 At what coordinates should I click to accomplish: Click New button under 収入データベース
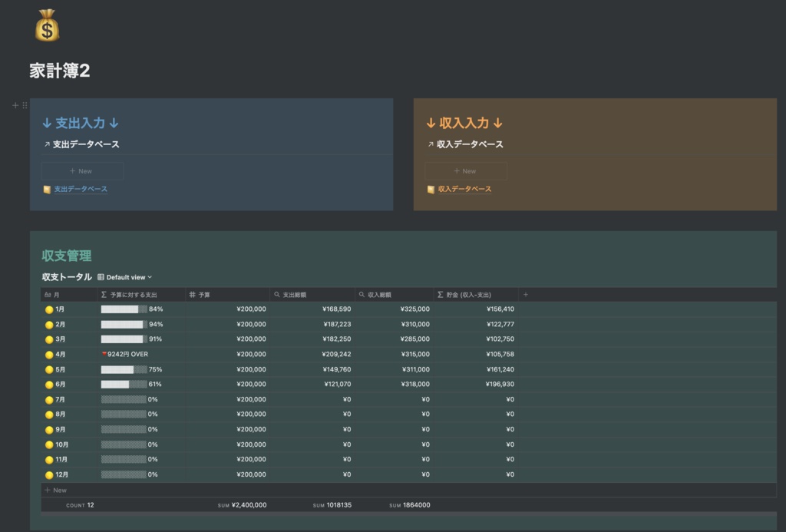click(x=466, y=171)
